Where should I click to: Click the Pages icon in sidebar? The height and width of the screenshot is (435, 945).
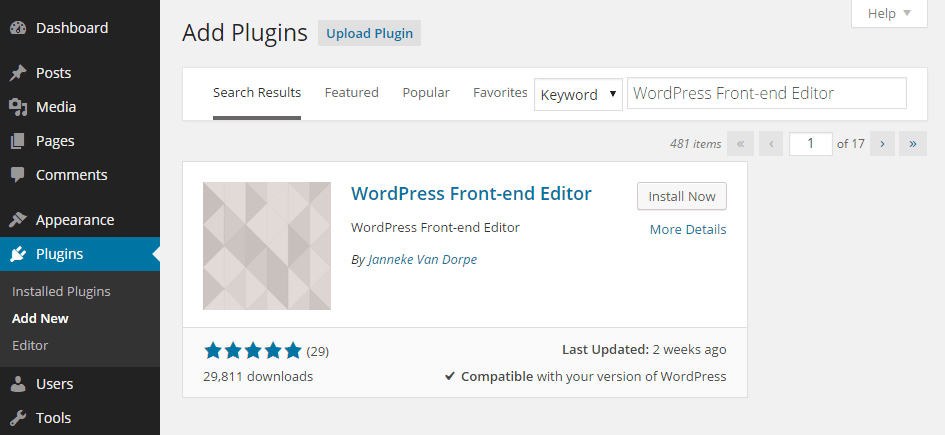18,141
